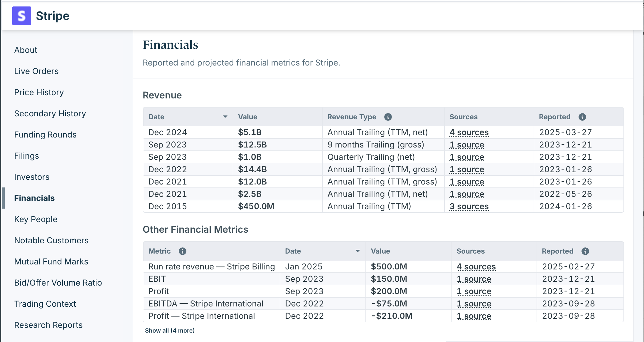
Task: Open source for Profit — Stripe International
Action: (474, 316)
